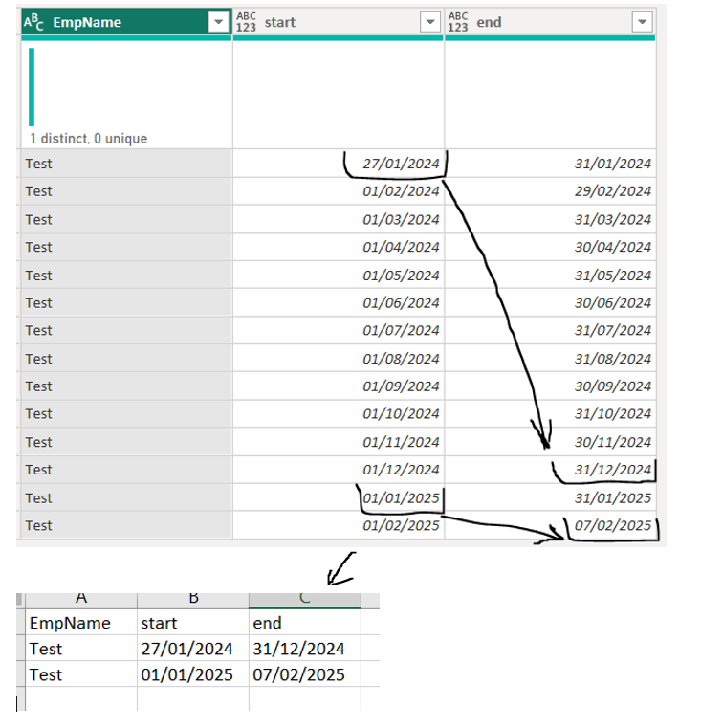Click Excel cell 31/12/2024
This screenshot has height=728, width=723.
(x=305, y=649)
